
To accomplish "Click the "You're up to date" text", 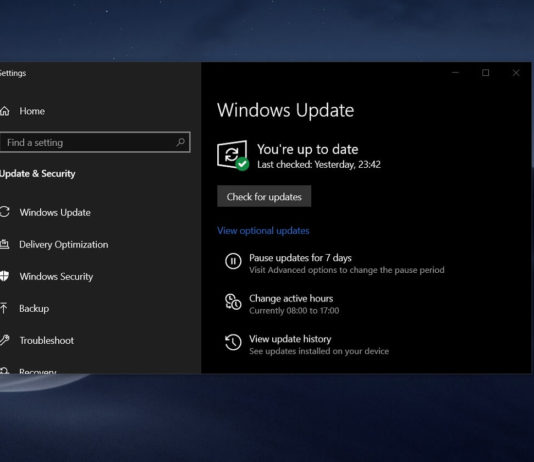I will (308, 149).
